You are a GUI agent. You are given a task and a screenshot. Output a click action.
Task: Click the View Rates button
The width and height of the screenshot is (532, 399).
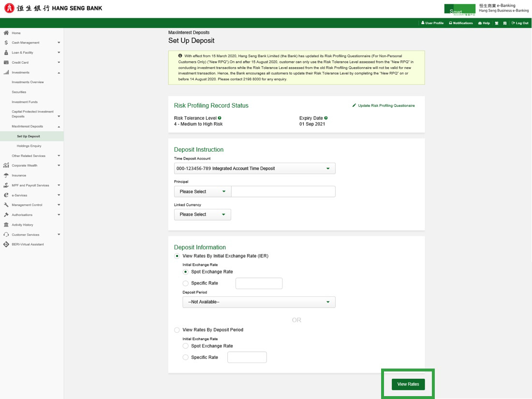point(408,384)
